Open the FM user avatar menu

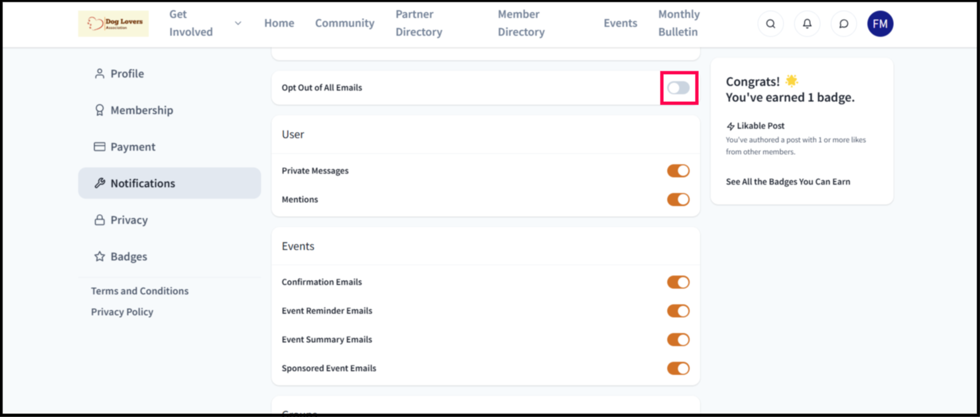880,24
